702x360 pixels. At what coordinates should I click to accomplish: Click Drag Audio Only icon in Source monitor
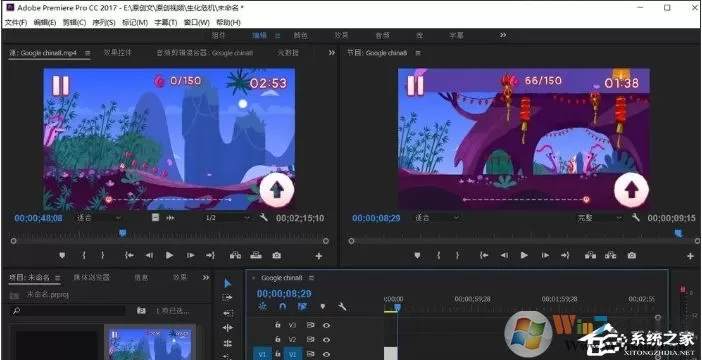pyautogui.click(x=171, y=218)
